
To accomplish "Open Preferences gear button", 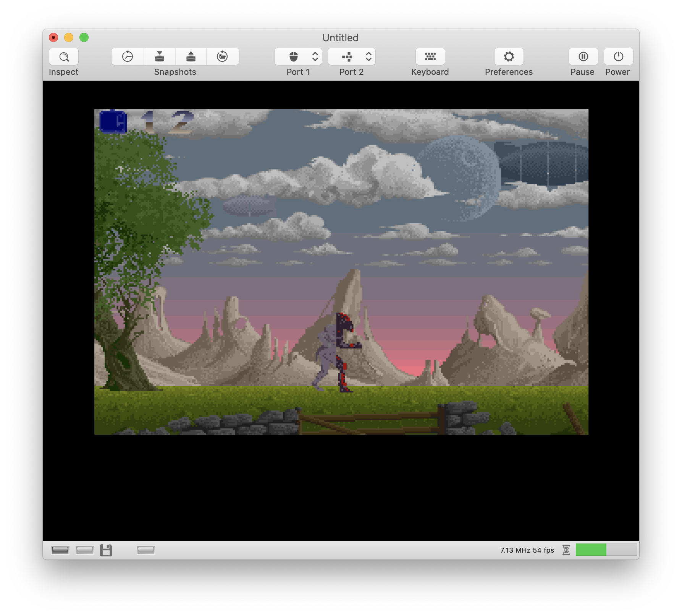I will pos(509,56).
